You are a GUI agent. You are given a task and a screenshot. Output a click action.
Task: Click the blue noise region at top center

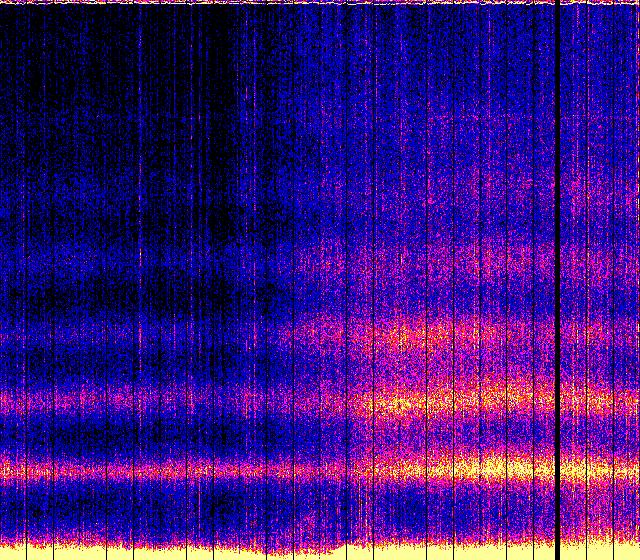(320, 60)
